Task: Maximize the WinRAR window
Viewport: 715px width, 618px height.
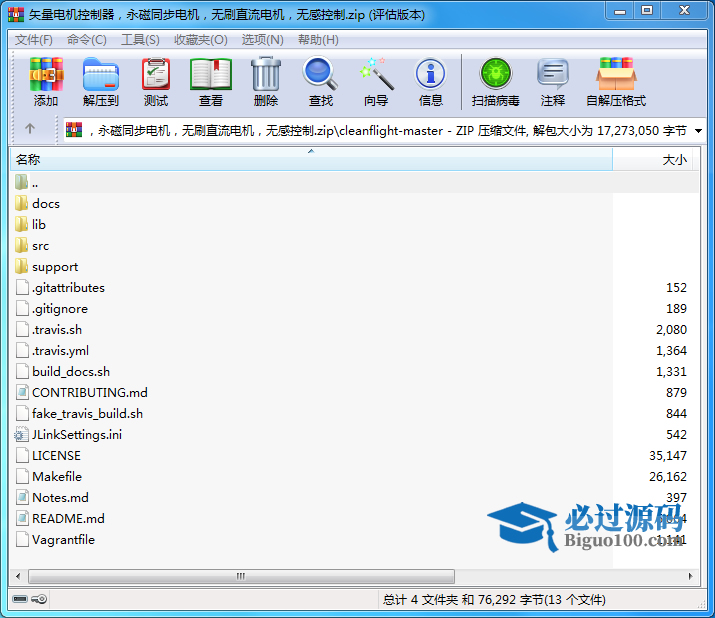Action: tap(647, 11)
